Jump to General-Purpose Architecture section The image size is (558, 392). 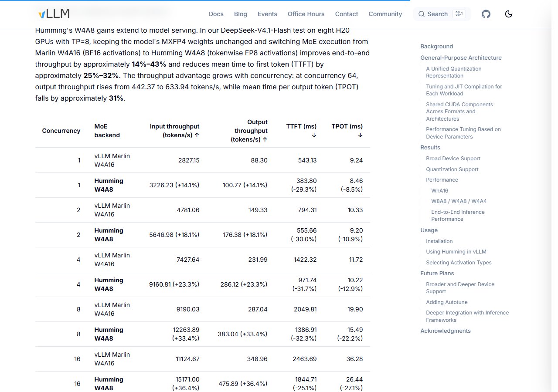(461, 58)
